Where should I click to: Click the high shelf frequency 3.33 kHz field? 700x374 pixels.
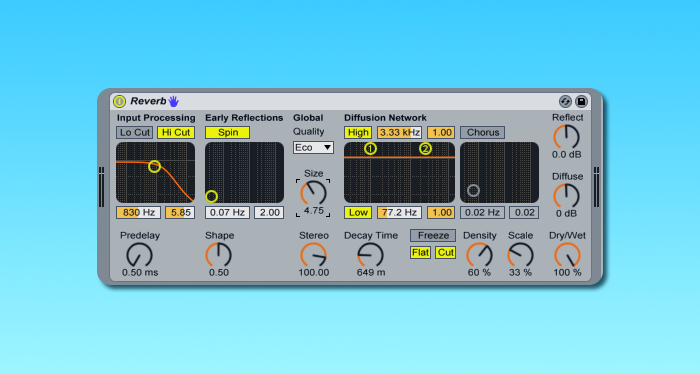(x=399, y=133)
